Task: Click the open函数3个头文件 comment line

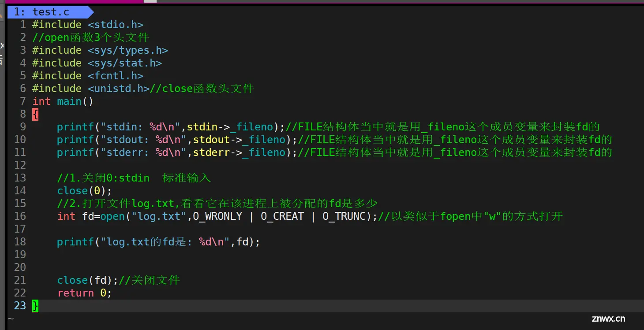Action: tap(91, 37)
